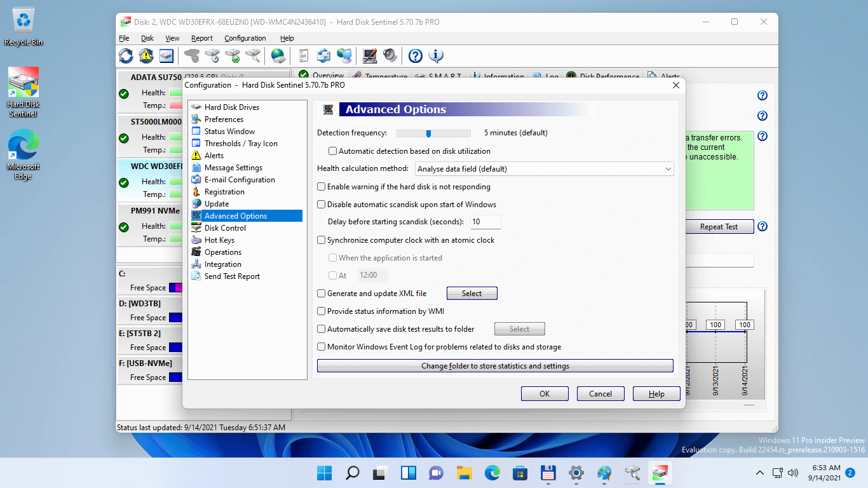The height and width of the screenshot is (488, 868).
Task: Click Hard Disk Sentinel taskbar icon
Action: pos(660,473)
